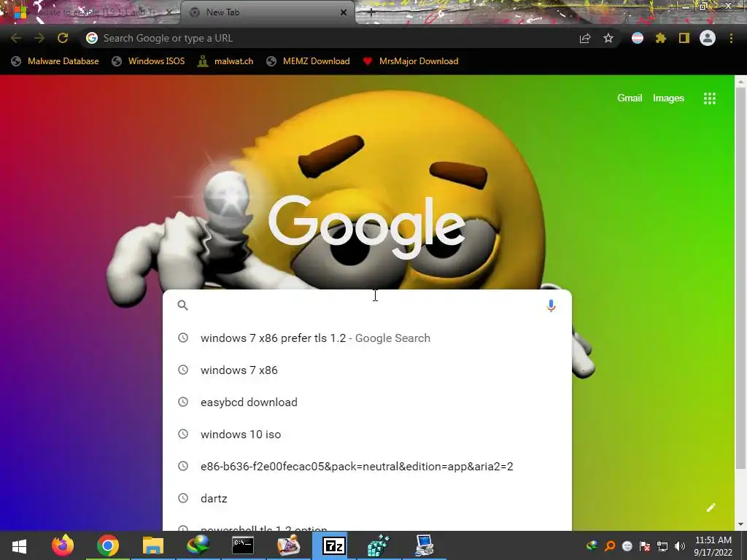Open the Extensions puzzle piece menu
This screenshot has height=560, width=747.
pos(661,38)
